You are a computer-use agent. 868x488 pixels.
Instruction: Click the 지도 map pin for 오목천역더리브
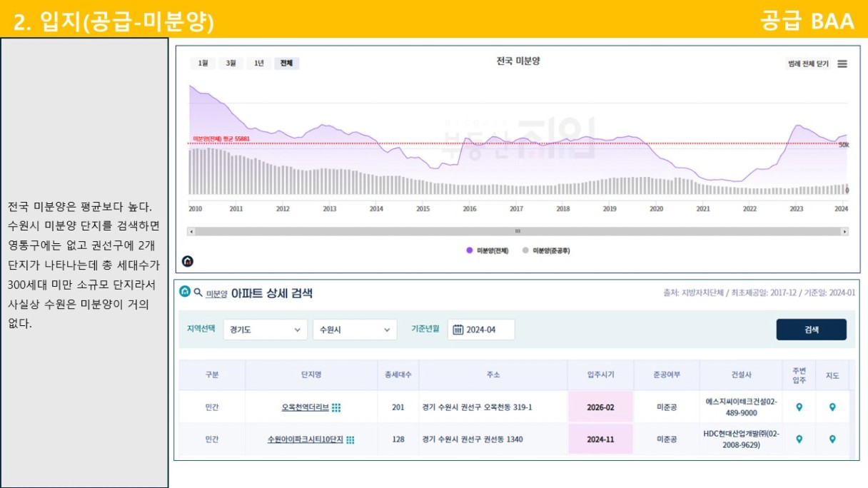(832, 407)
